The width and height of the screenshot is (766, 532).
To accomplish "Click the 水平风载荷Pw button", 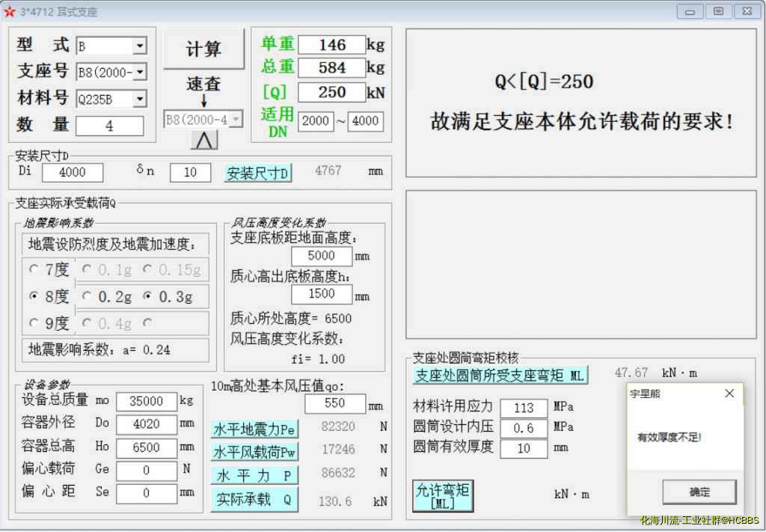I will [254, 452].
